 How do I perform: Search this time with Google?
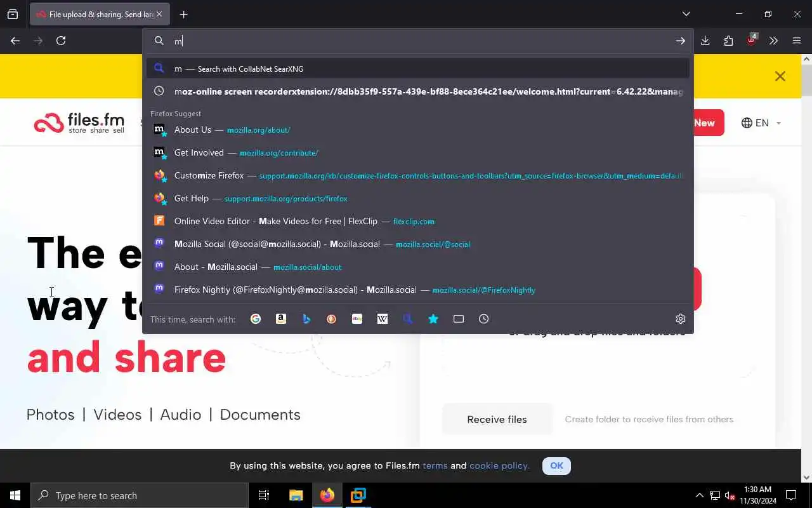(256, 319)
